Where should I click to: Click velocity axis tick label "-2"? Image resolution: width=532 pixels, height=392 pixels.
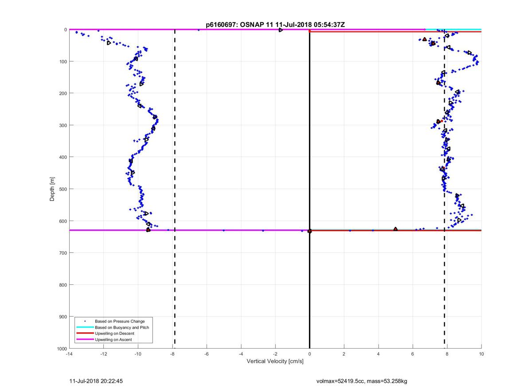(275, 354)
